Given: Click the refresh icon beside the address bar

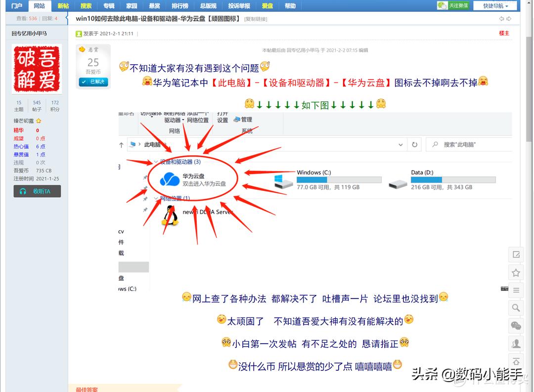Looking at the screenshot, I should click(415, 144).
